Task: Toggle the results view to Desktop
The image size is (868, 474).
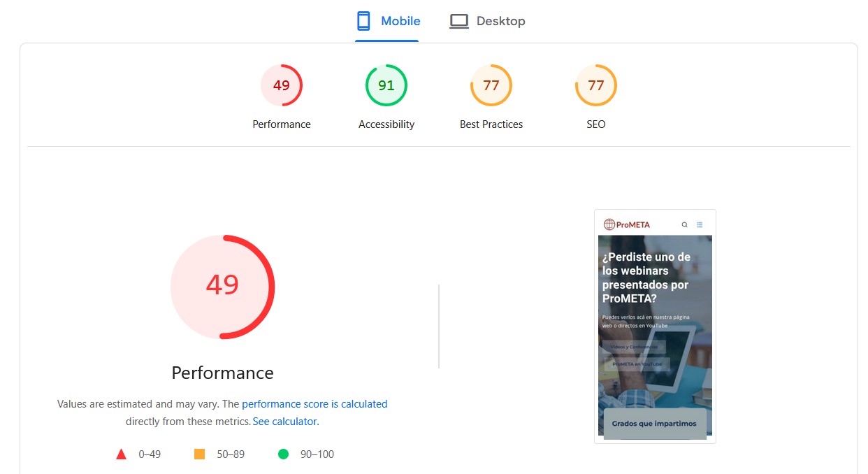Action: pyautogui.click(x=500, y=20)
